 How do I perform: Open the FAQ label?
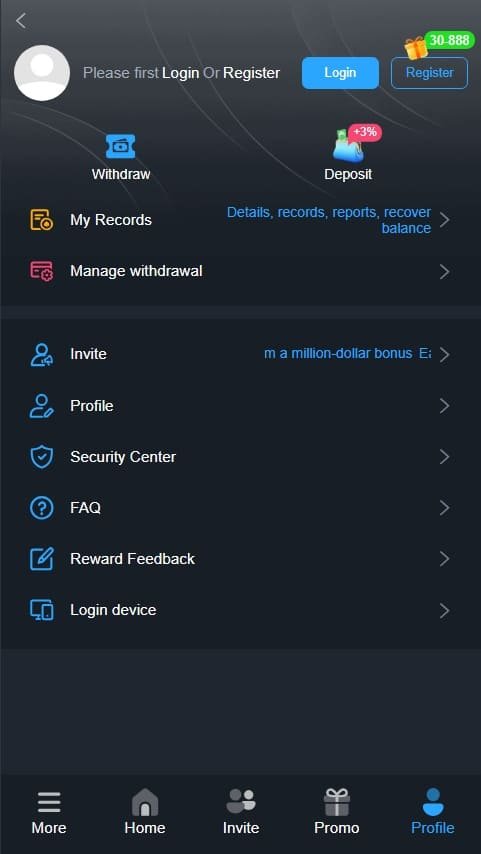point(86,508)
